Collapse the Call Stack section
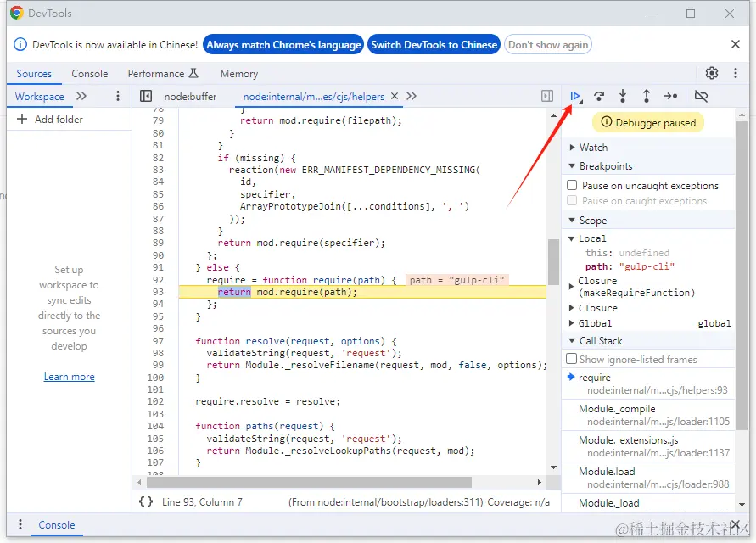Image resolution: width=756 pixels, height=543 pixels. 573,340
